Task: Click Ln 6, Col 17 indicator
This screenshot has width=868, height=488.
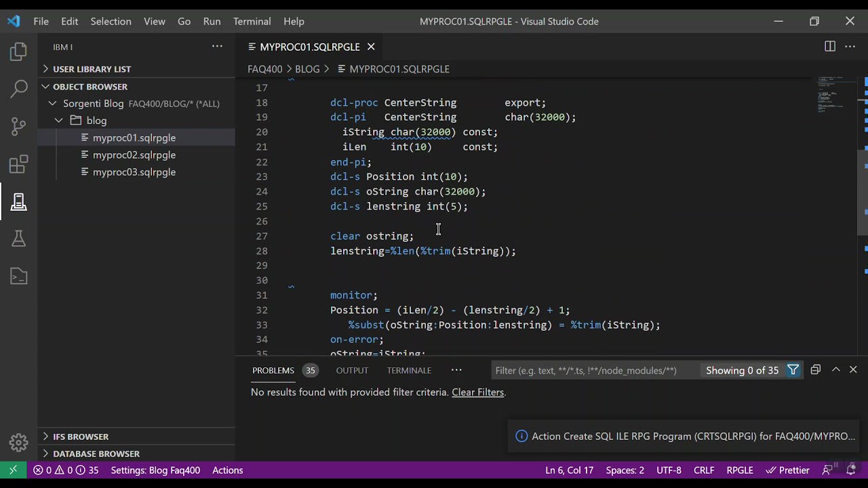Action: tap(569, 470)
